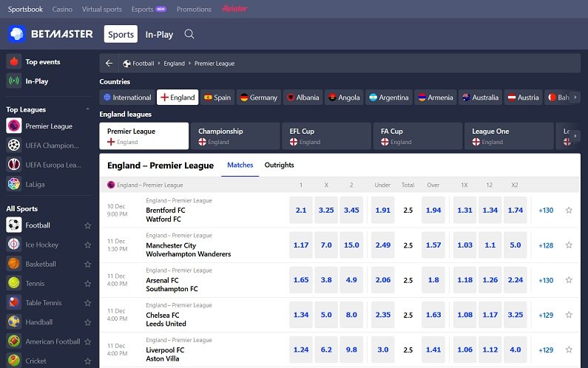Open the Championship league card
Screen dimensions: 588x368
coord(235,136)
